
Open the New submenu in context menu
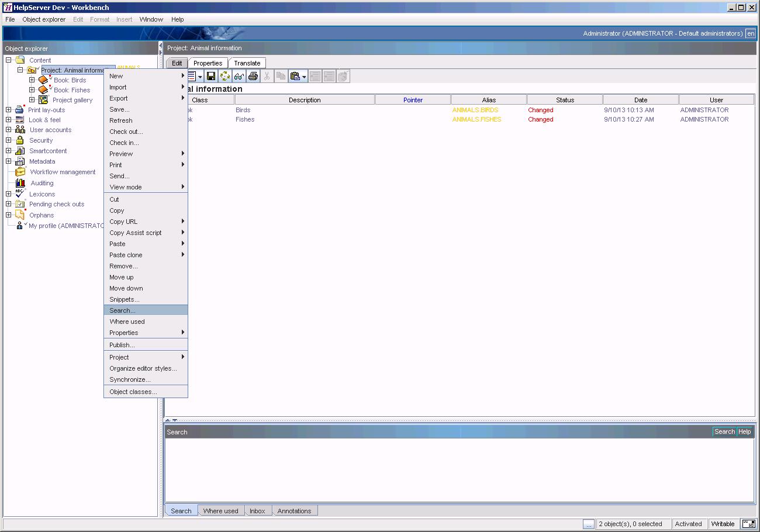pos(146,76)
